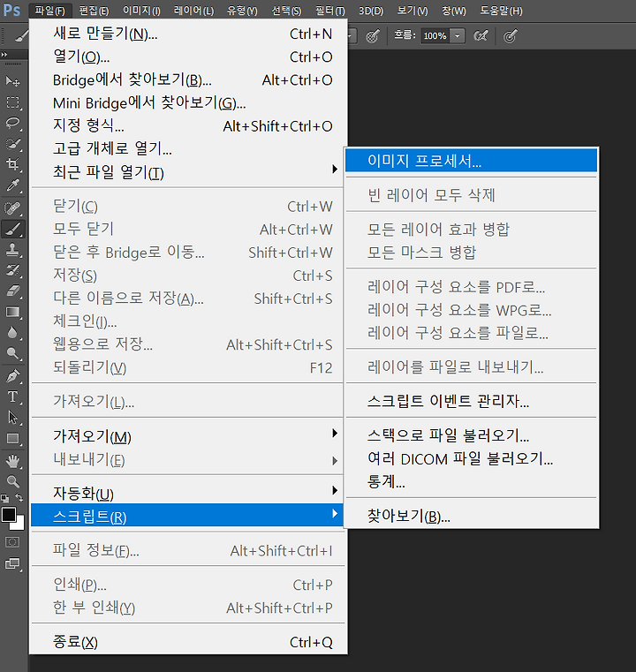This screenshot has width=636, height=672.
Task: Toggle airbrush mode icon in options bar
Action: click(x=481, y=36)
